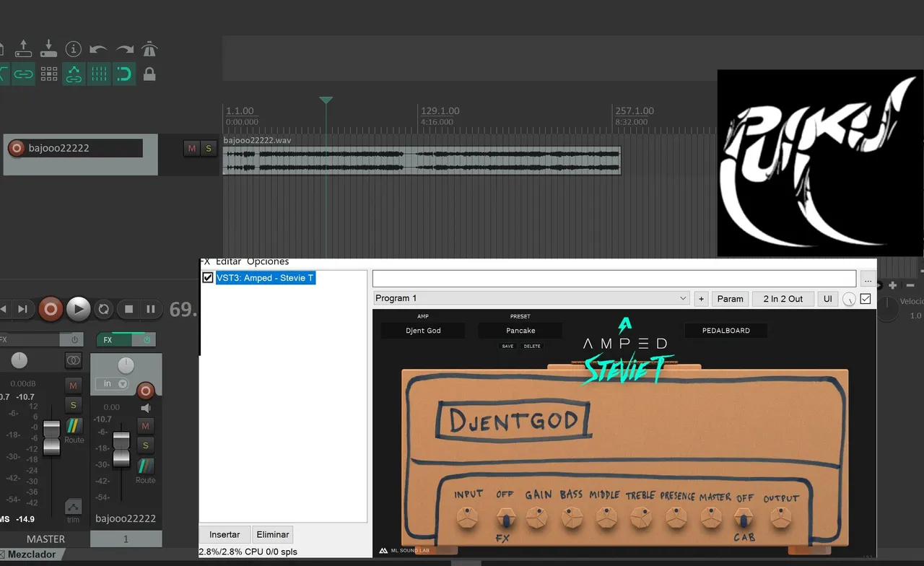Click the redo arrow icon
This screenshot has height=566, width=924.
point(126,49)
